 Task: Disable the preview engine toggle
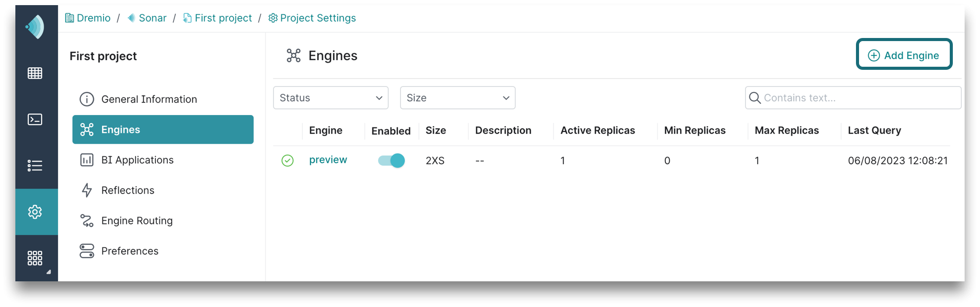tap(391, 161)
